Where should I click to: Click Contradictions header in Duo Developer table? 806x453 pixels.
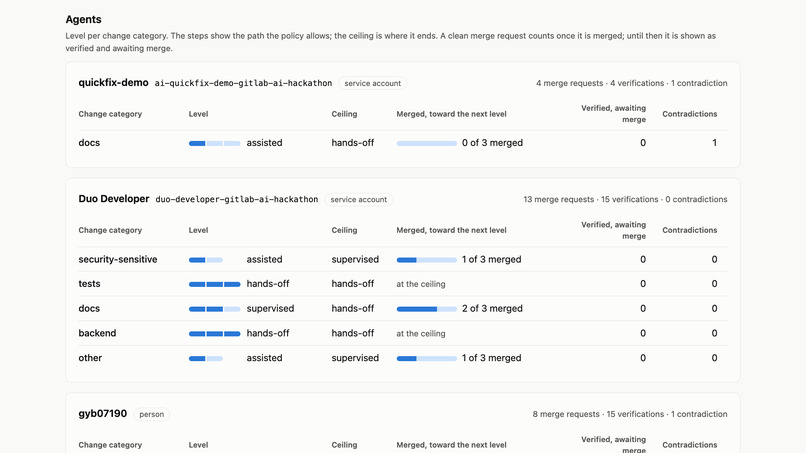pos(689,230)
